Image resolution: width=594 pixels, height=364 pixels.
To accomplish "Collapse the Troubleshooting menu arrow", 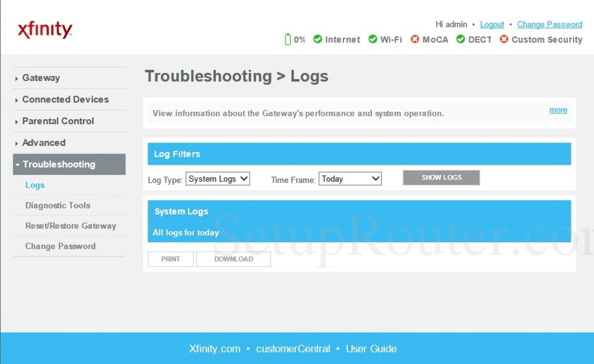I will tap(17, 165).
